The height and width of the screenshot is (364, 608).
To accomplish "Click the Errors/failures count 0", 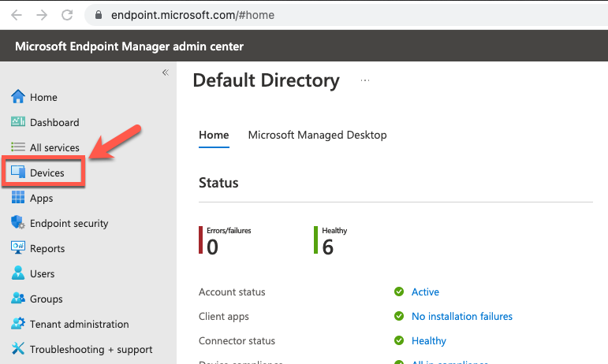I will 212,247.
